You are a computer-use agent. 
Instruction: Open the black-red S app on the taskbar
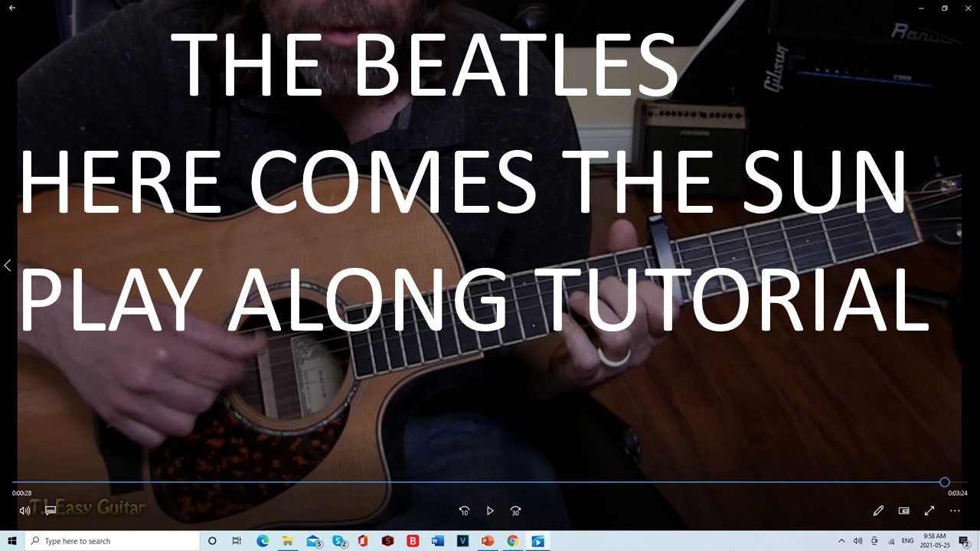[x=388, y=541]
